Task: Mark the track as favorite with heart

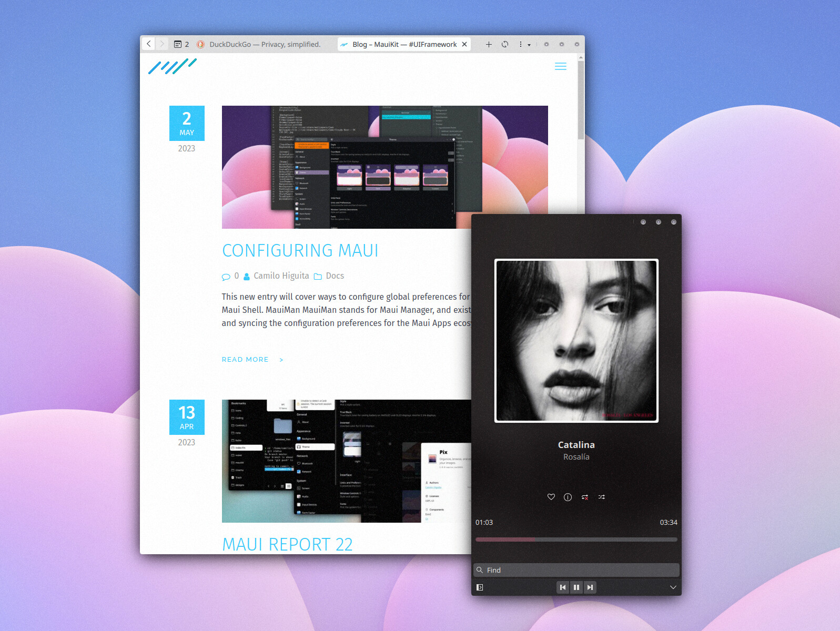Action: point(551,497)
